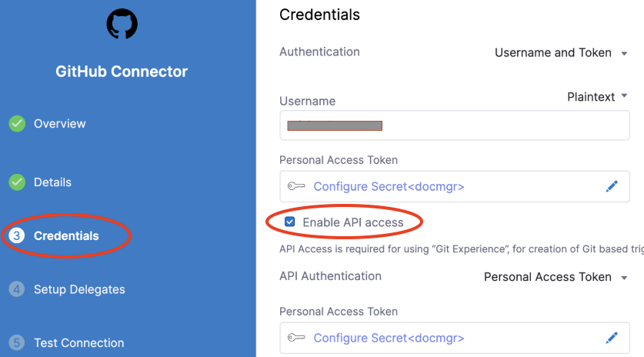Viewport: 644px width, 357px height.
Task: Open the Username and Token authentication dropdown
Action: tap(562, 53)
